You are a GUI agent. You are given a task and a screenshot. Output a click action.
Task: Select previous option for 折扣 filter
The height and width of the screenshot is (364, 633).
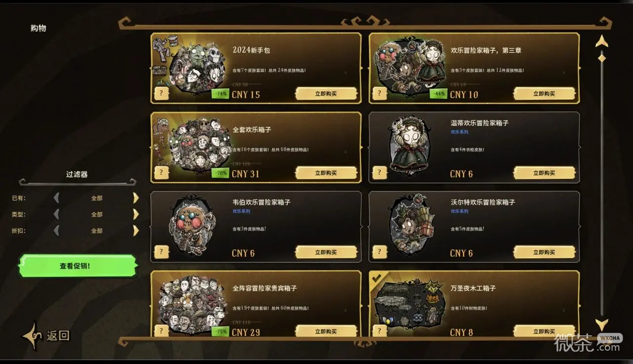[x=56, y=231]
